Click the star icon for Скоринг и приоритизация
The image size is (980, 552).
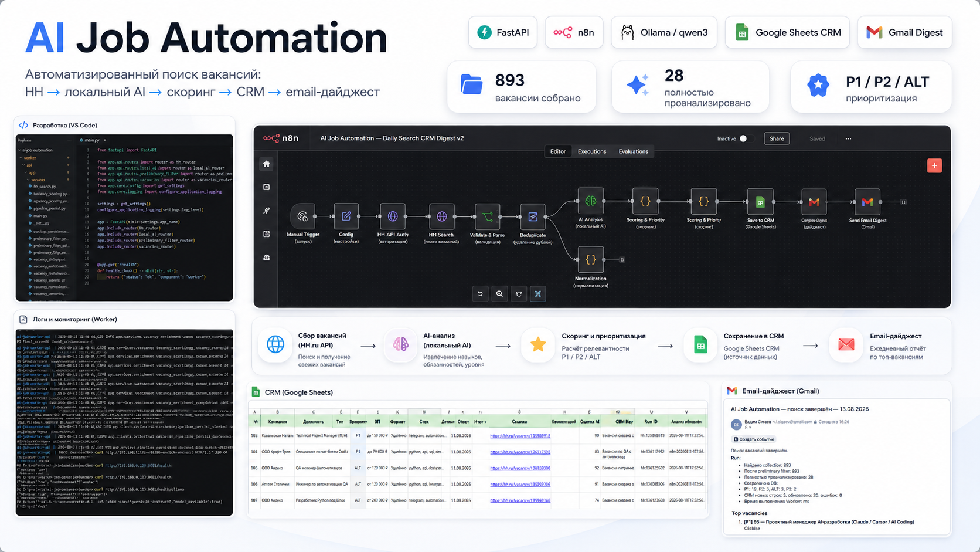538,344
